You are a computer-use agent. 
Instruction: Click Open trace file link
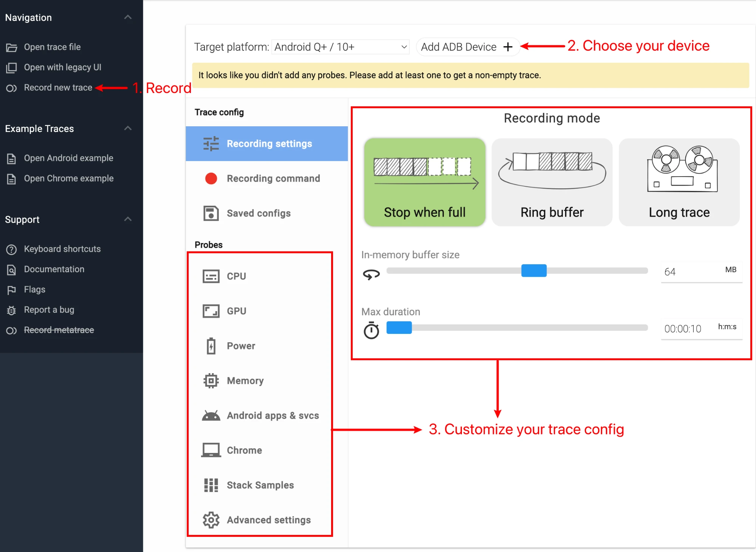(x=52, y=47)
